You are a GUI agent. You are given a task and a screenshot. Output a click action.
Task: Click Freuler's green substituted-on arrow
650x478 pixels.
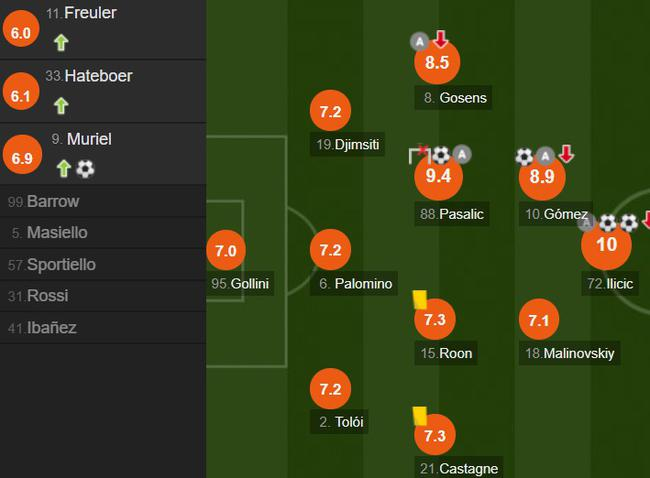[61, 42]
